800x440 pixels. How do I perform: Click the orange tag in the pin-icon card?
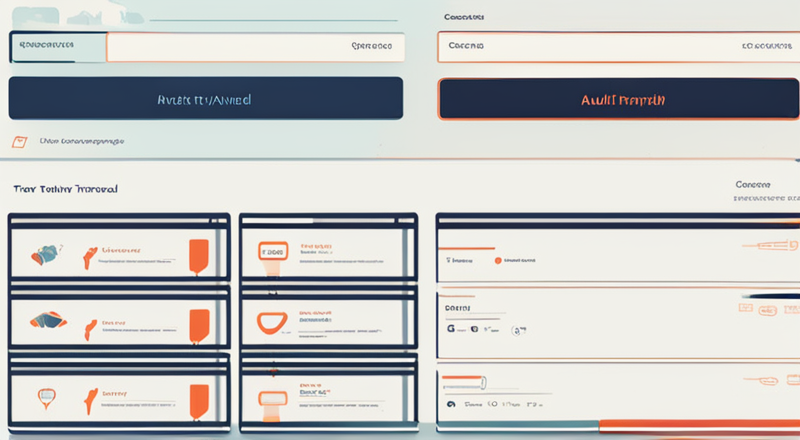199,402
